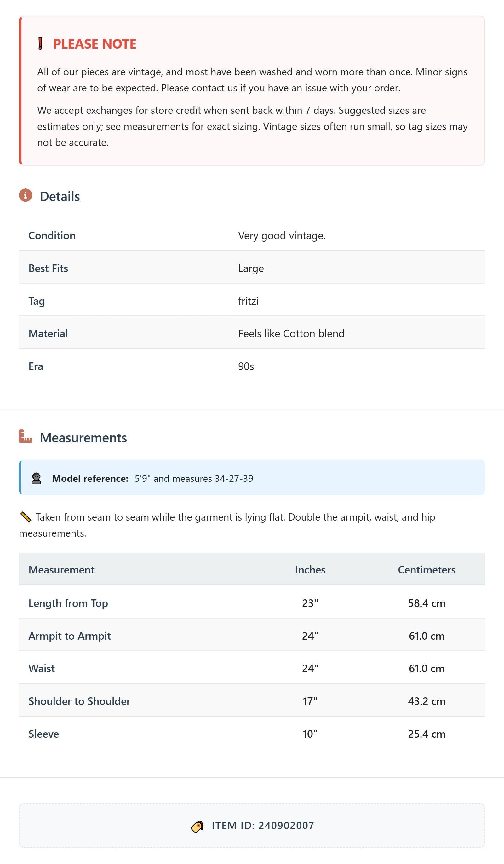The image size is (504, 864).
Task: Click the Tag value fritzi
Action: point(248,301)
